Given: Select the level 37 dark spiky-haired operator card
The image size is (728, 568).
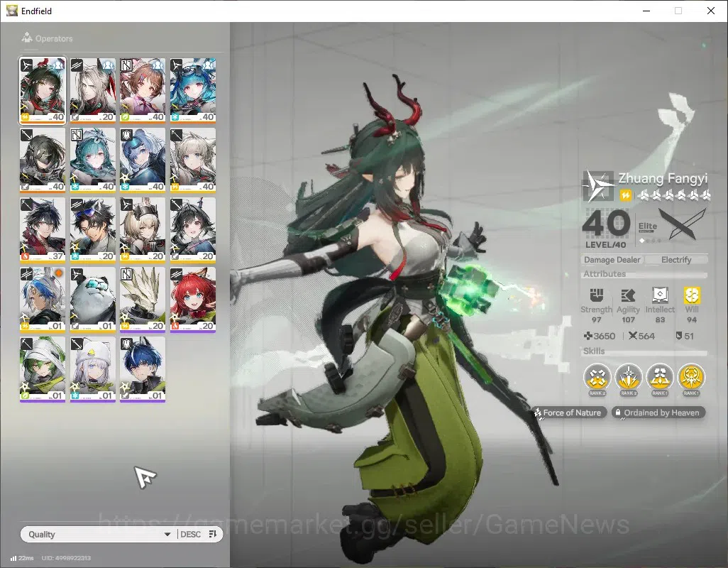Looking at the screenshot, I should point(43,230).
